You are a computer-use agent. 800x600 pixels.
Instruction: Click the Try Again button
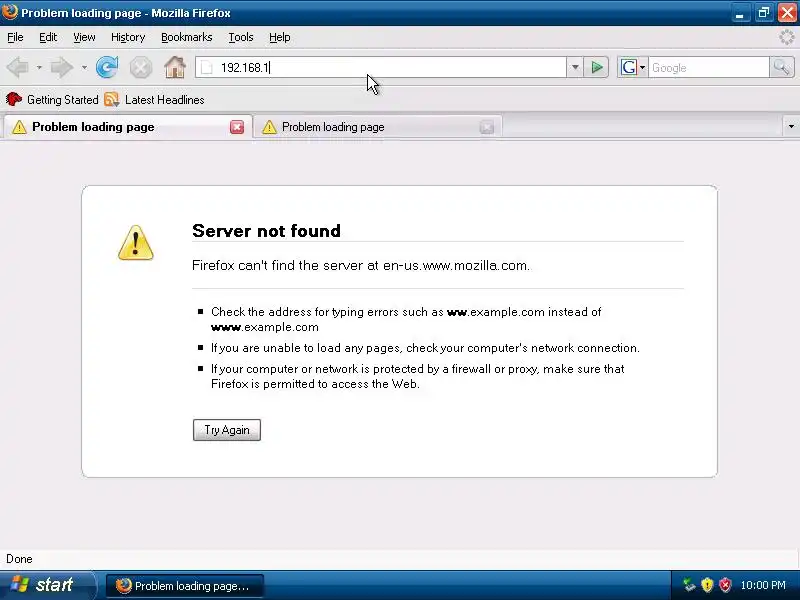227,430
